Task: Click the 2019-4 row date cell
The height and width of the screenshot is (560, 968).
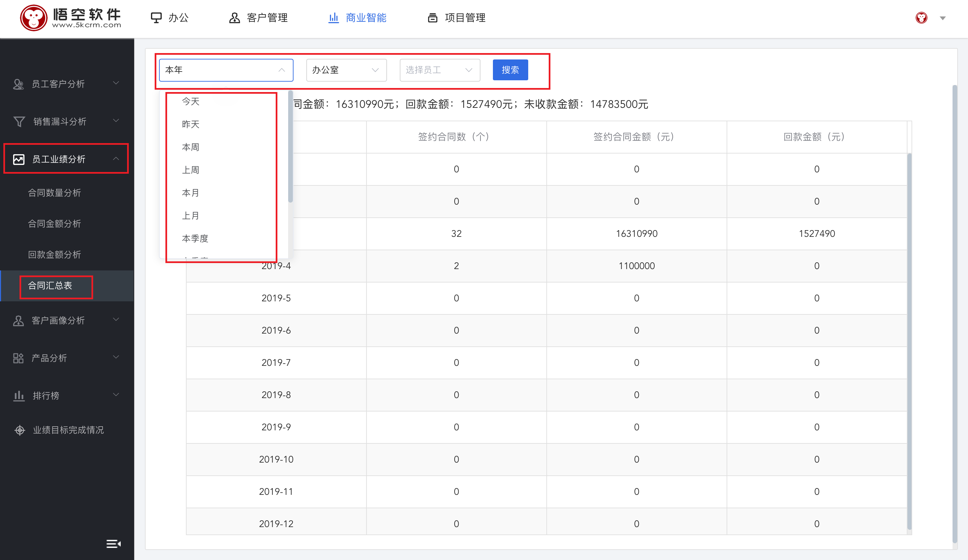Action: point(276,266)
